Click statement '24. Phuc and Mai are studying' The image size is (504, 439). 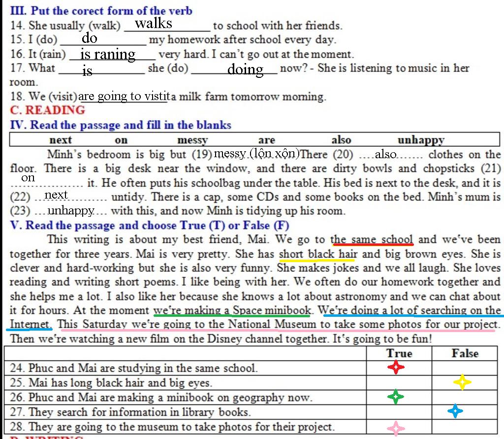(x=133, y=368)
